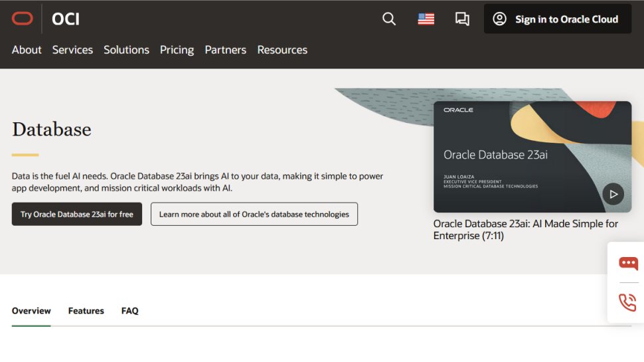The height and width of the screenshot is (362, 644).
Task: Click the US flag country selector
Action: click(426, 19)
